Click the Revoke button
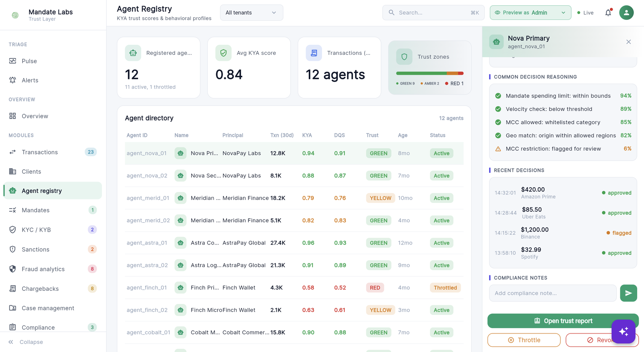This screenshot has height=352, width=644. (x=602, y=340)
